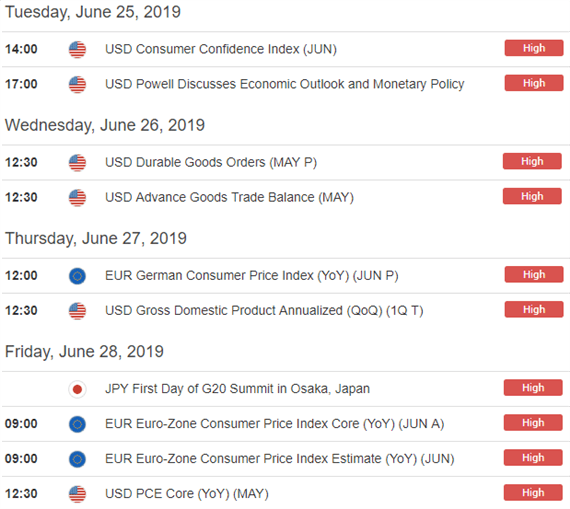Click the EU flag beside German Consumer Price Index

pyautogui.click(x=77, y=276)
